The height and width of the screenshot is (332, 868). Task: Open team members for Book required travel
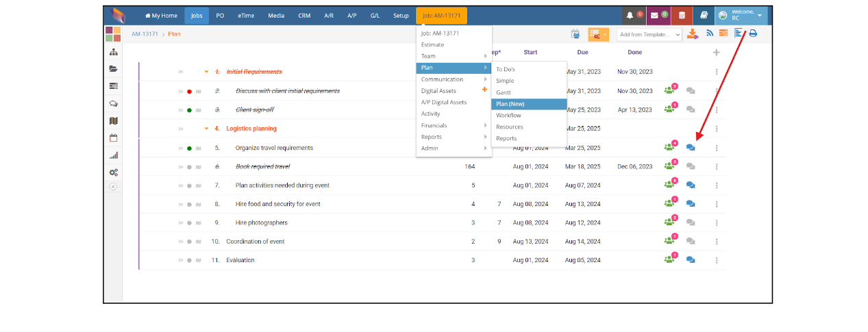click(670, 166)
